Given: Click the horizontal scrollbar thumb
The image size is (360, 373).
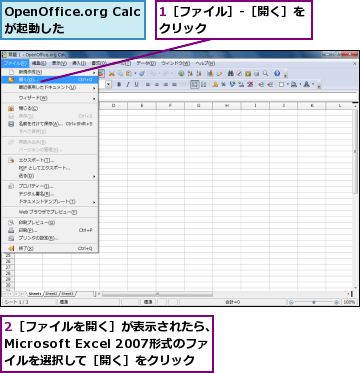Looking at the screenshot, I should tap(157, 294).
